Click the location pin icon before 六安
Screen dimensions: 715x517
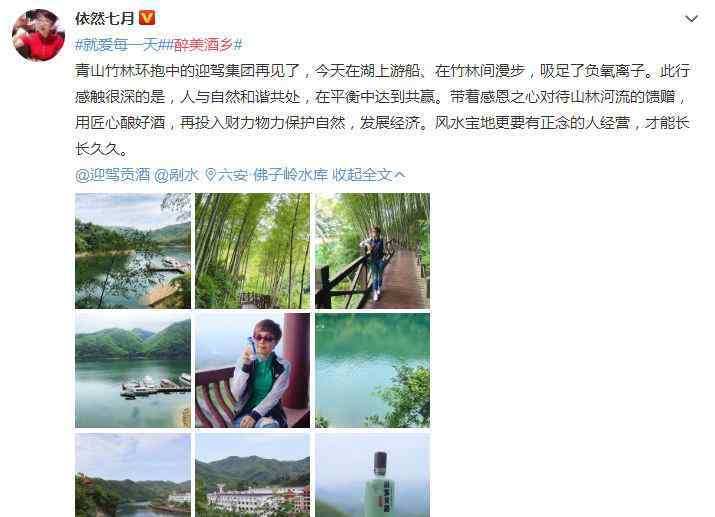click(x=210, y=175)
